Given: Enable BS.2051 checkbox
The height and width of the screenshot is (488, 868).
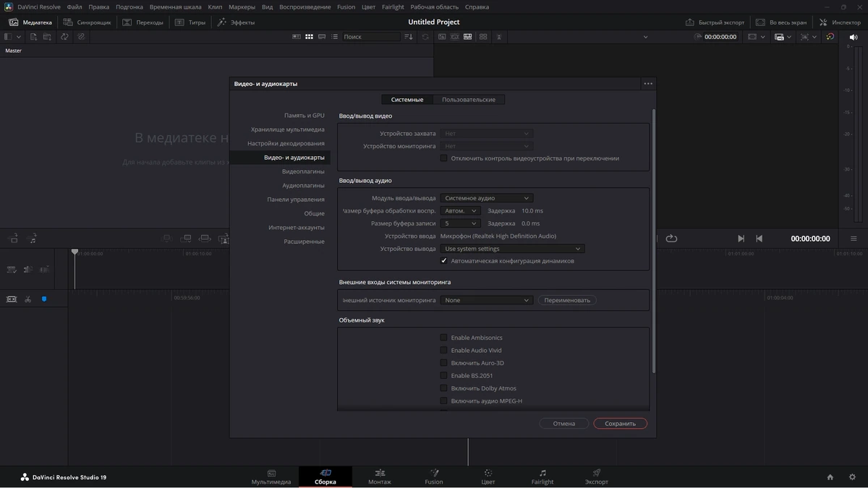Looking at the screenshot, I should 444,376.
